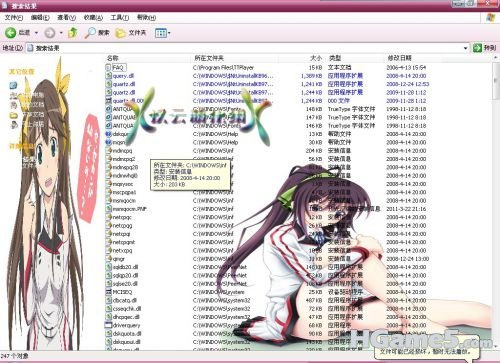The image size is (500, 363).
Task: Open the Back button history dropdown arrow
Action: [x=36, y=33]
